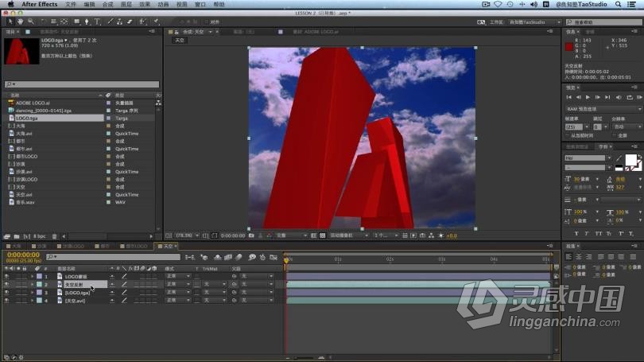The image size is (644, 362).
Task: Click red color sample in info panel
Action: pyautogui.click(x=568, y=46)
